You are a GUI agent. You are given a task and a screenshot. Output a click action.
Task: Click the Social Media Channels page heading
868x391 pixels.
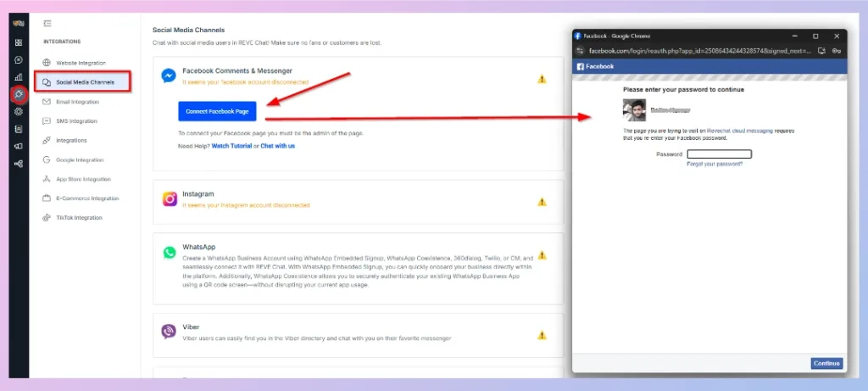pos(189,30)
